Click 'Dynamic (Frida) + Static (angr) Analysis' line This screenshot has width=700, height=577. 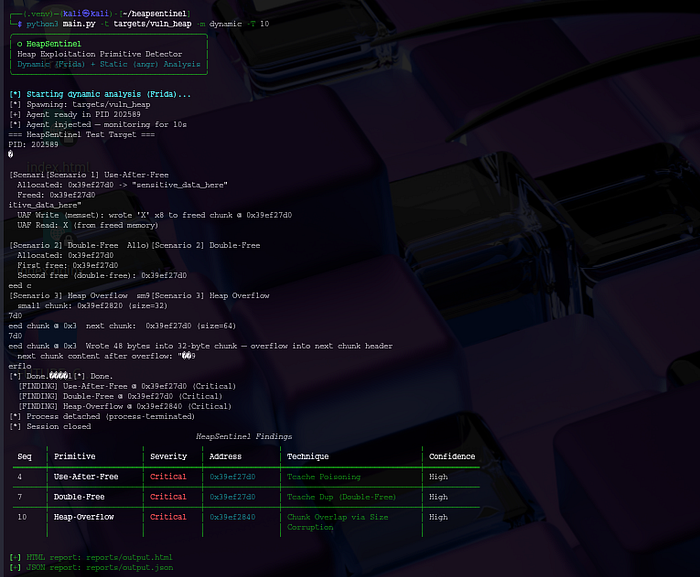[x=108, y=64]
